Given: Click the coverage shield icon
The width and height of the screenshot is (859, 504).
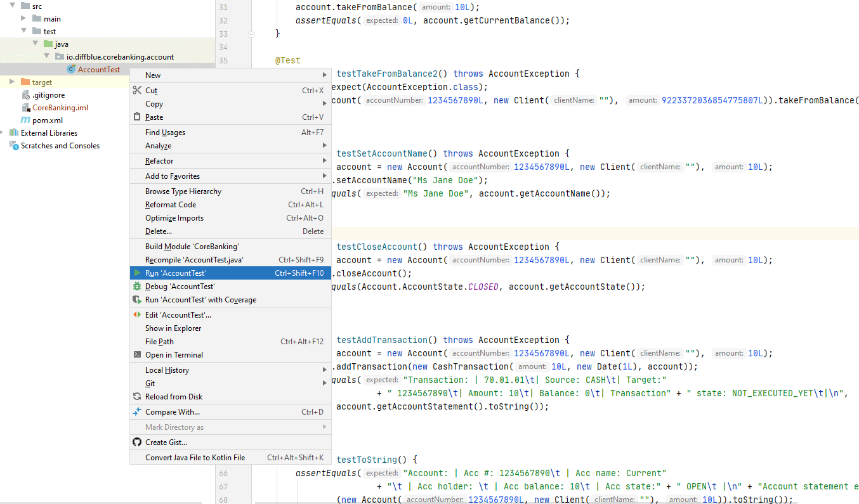Looking at the screenshot, I should [136, 300].
